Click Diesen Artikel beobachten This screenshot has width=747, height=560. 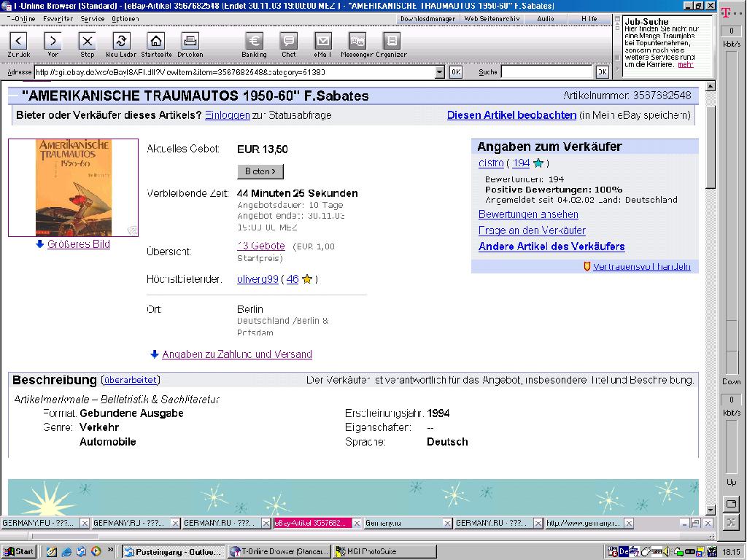tap(511, 115)
